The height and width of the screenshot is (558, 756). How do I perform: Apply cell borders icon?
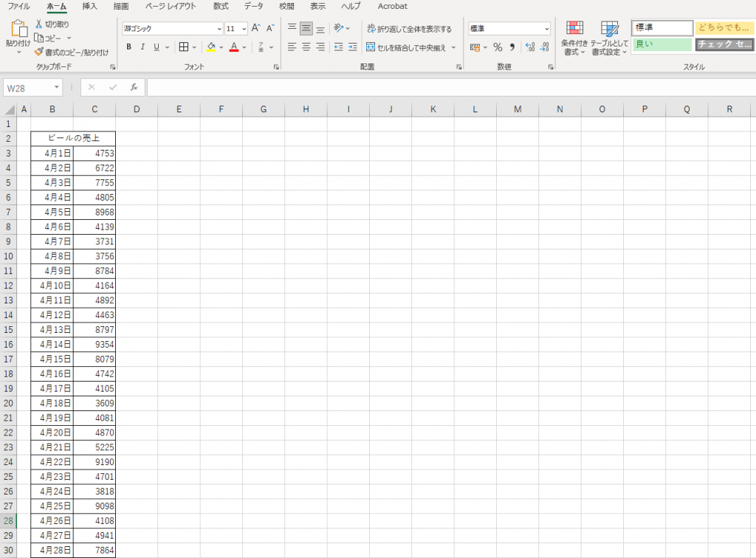tap(184, 46)
